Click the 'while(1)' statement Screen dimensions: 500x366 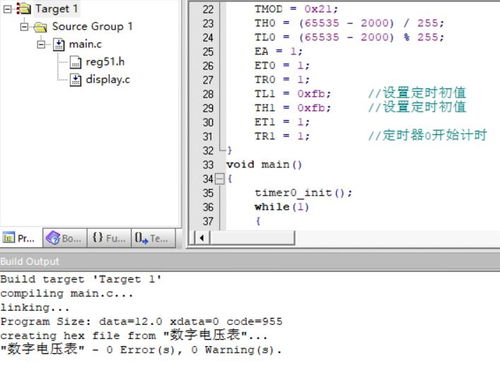point(282,207)
